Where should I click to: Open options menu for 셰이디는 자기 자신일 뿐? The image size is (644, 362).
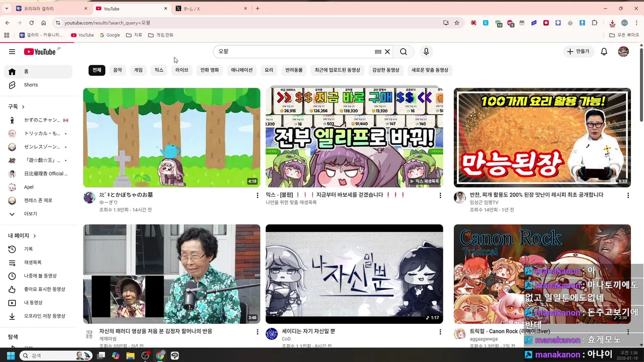click(x=440, y=332)
